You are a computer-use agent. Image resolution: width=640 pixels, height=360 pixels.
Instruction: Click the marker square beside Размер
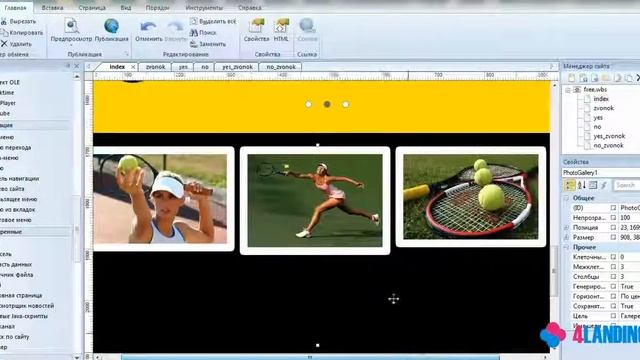click(613, 237)
